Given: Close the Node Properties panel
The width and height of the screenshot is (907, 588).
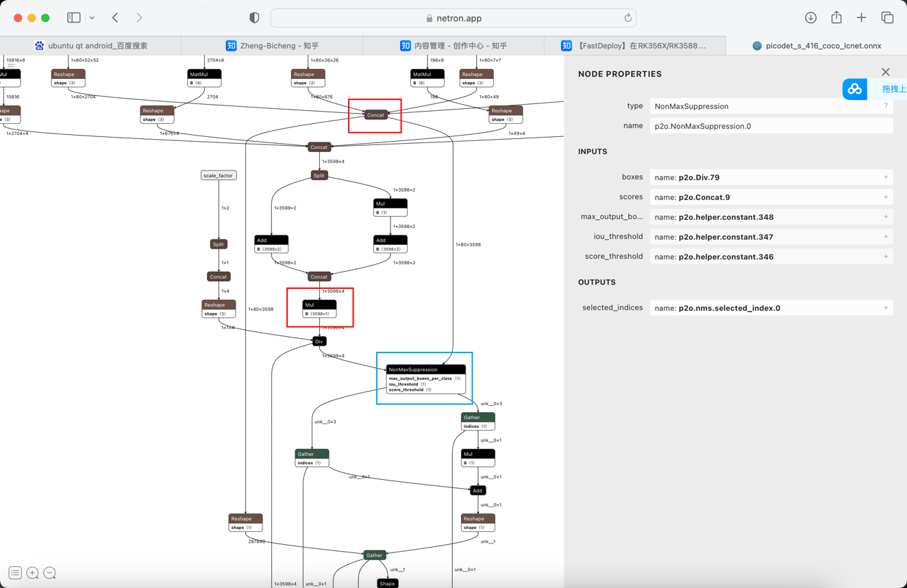Looking at the screenshot, I should click(x=885, y=73).
